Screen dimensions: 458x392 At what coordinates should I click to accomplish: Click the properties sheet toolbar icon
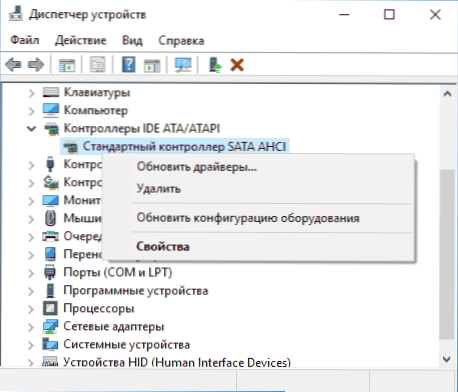[x=97, y=65]
